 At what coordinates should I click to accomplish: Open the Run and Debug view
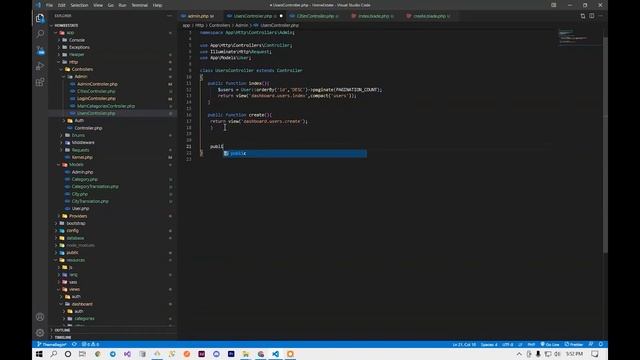(x=40, y=66)
